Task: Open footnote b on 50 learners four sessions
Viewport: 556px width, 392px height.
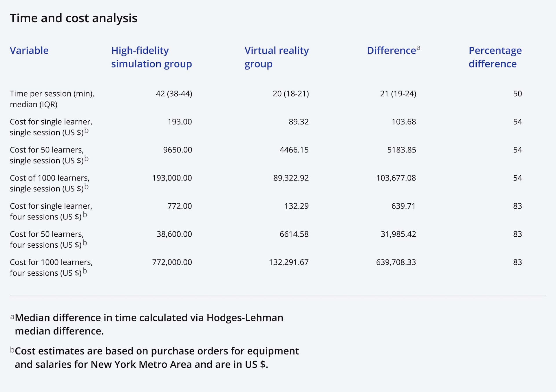Action: coord(85,243)
